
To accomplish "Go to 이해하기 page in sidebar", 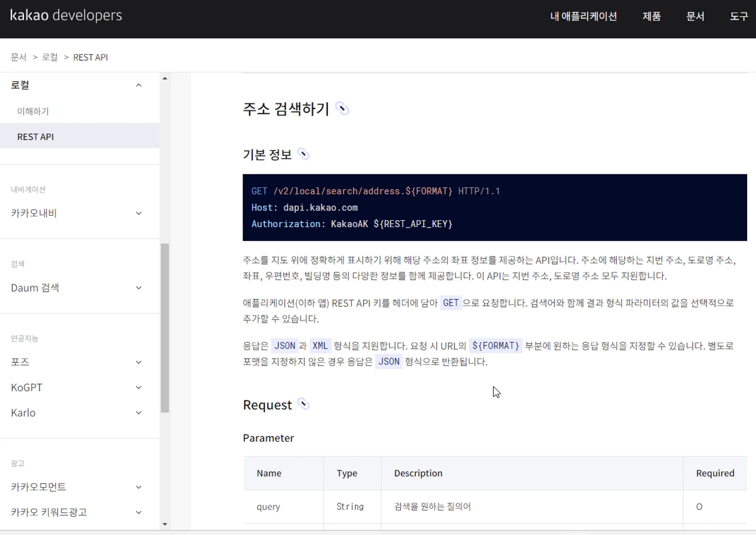I will click(x=33, y=111).
